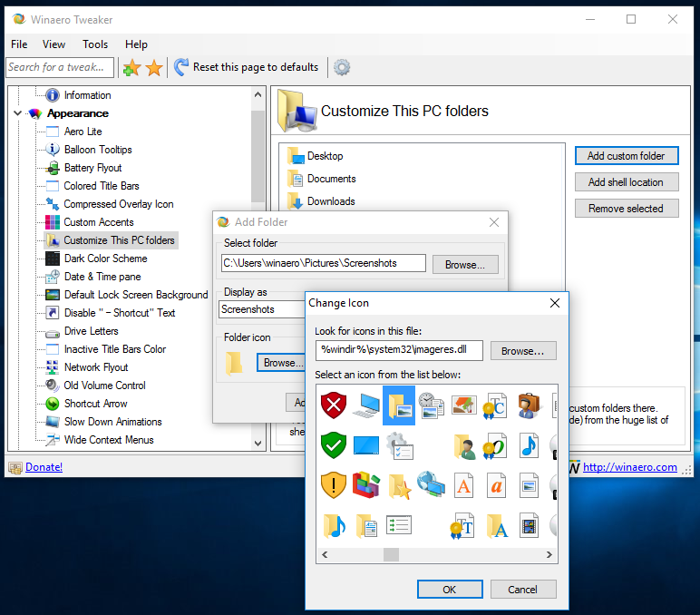The height and width of the screenshot is (615, 700).
Task: Pick the yellow warning shield icon
Action: click(x=334, y=485)
